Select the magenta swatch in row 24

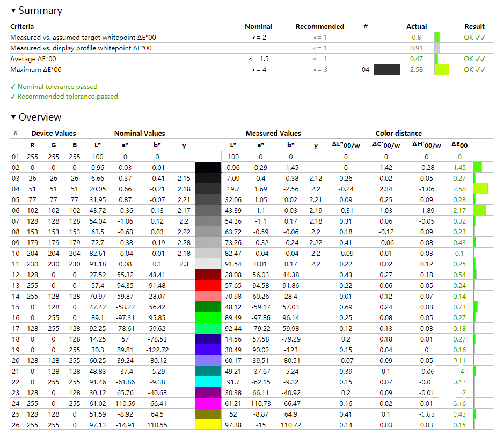208,403
